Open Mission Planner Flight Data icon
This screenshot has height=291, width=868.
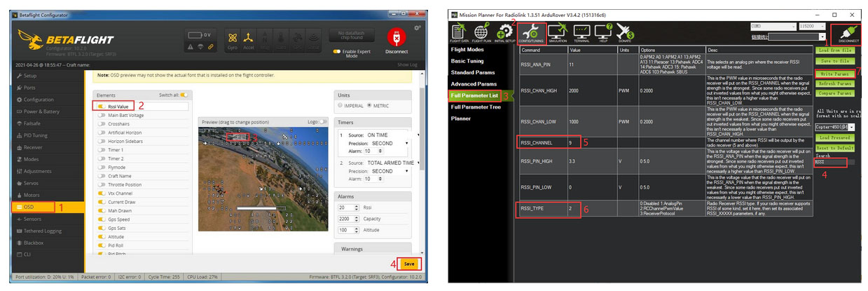point(460,32)
